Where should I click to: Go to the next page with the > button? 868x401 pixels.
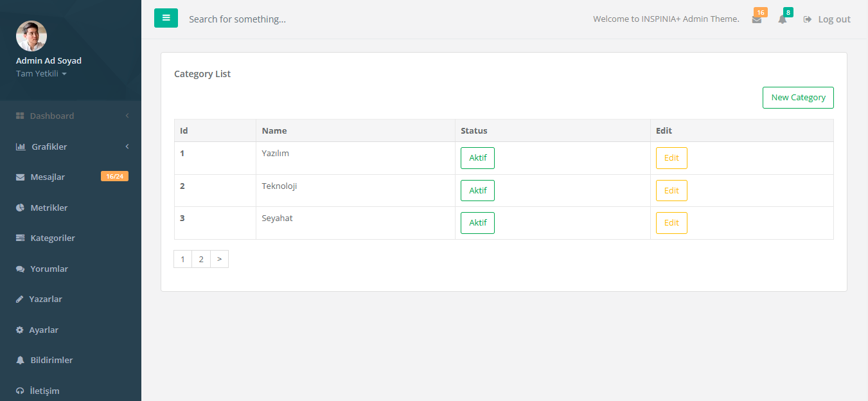[219, 259]
